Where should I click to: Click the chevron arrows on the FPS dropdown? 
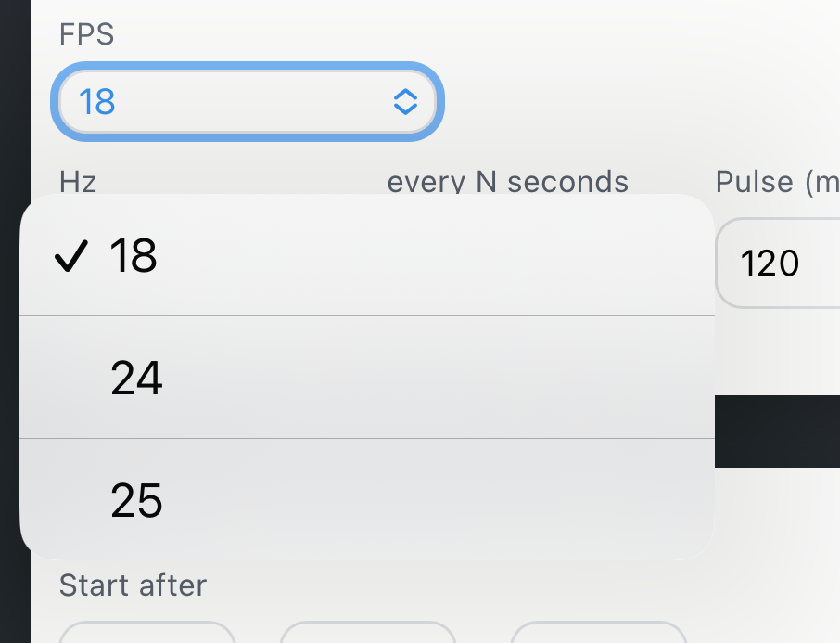405,101
